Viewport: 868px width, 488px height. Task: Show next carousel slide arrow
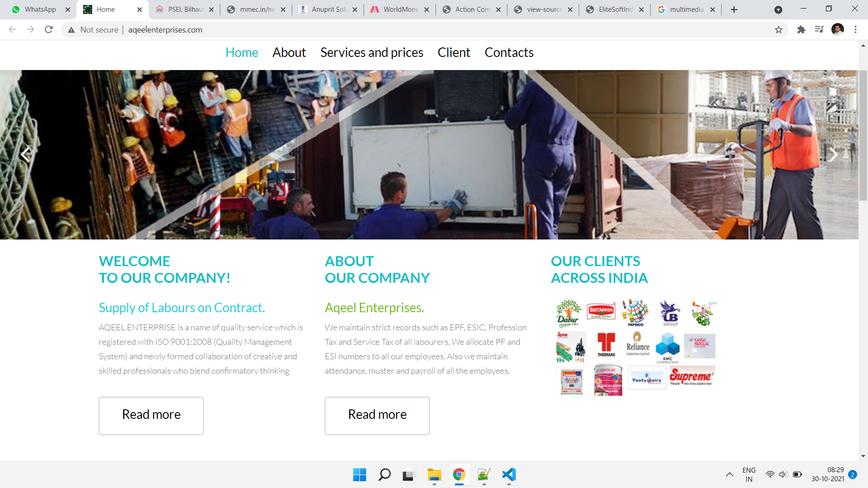833,155
